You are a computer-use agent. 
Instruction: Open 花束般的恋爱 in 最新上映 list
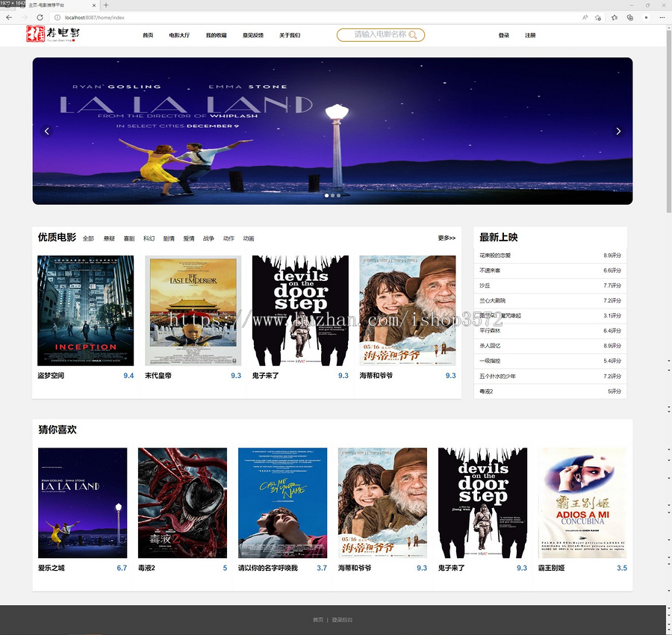click(550, 255)
